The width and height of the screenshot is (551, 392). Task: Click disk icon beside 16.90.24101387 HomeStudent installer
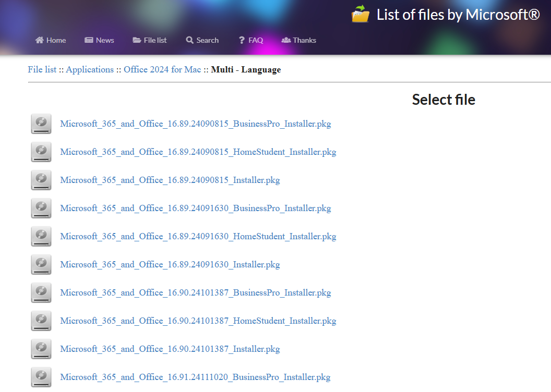pyautogui.click(x=41, y=321)
